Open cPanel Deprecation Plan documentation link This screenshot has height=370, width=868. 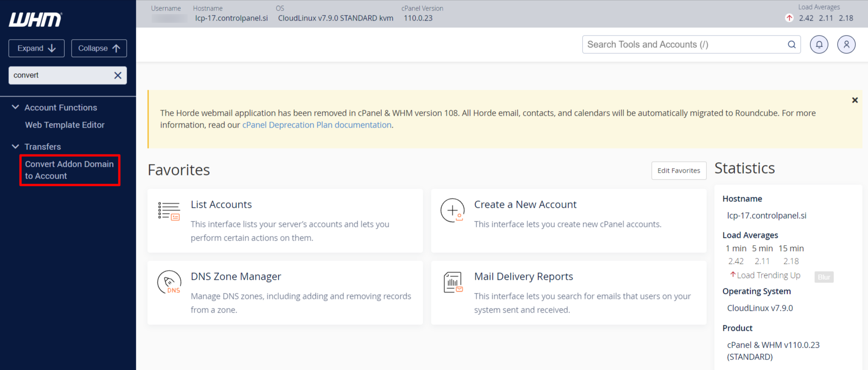point(317,125)
